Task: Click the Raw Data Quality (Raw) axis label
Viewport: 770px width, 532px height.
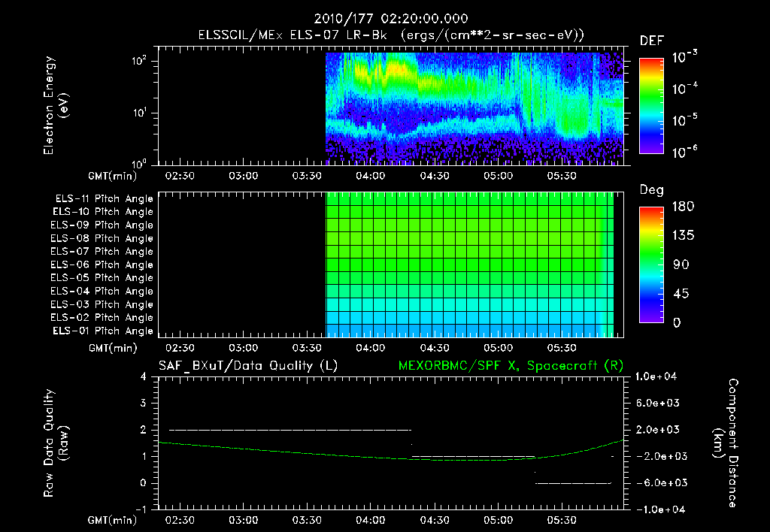Action: coord(56,443)
